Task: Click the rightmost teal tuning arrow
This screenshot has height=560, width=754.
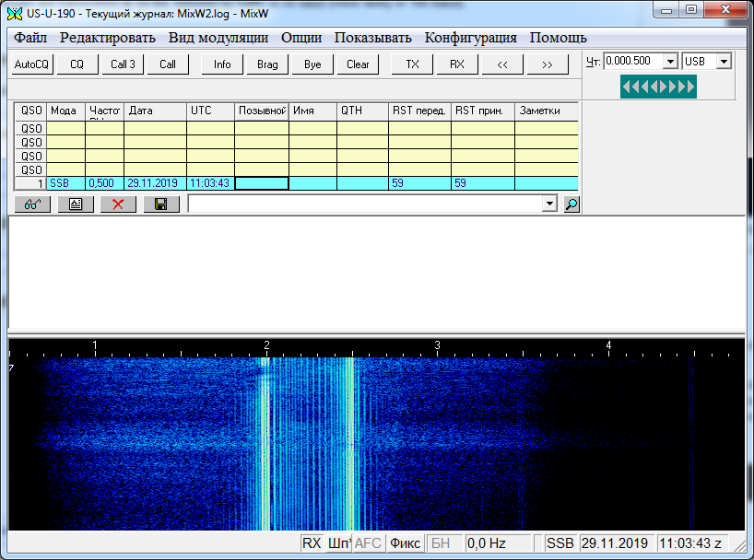Action: 690,87
